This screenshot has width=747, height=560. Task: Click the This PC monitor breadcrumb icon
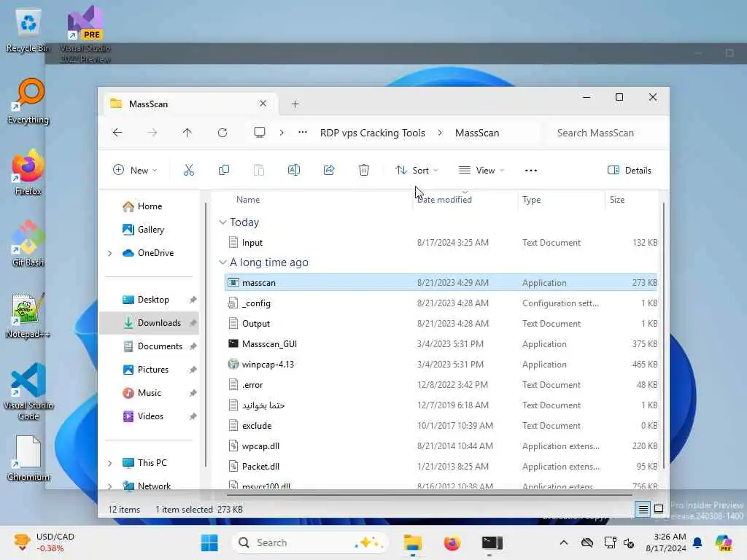point(260,133)
